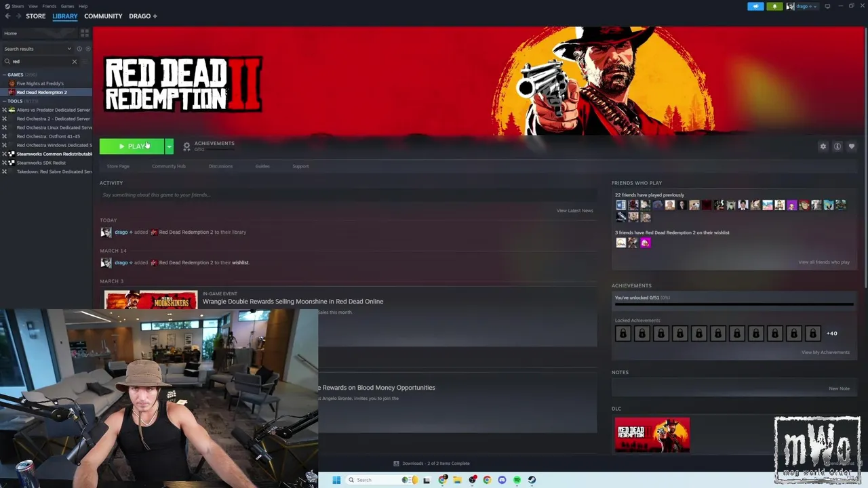This screenshot has height=488, width=868.
Task: Open Windows Start menu
Action: coord(336,480)
